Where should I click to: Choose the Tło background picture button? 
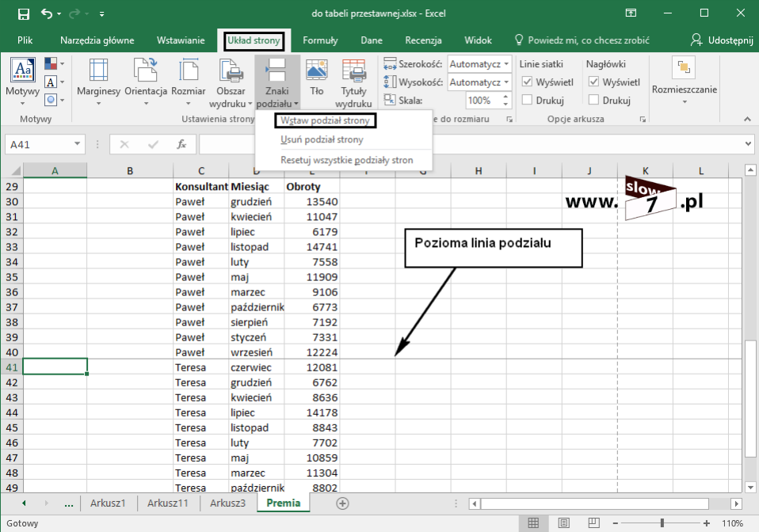point(317,78)
